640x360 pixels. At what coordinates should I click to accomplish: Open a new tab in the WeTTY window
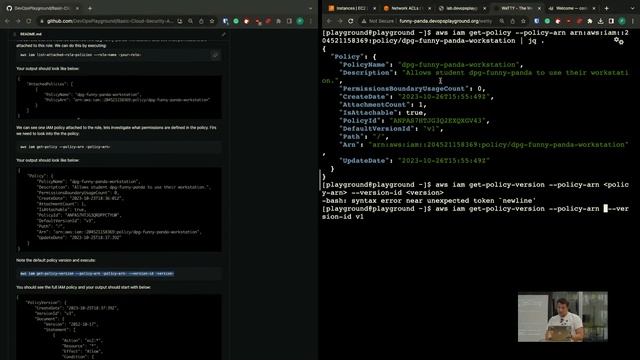point(607,8)
